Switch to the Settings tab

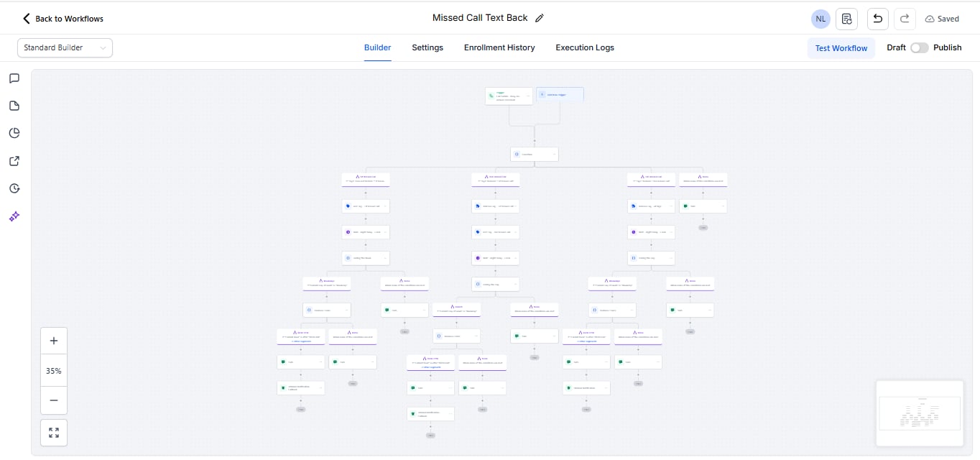click(427, 47)
